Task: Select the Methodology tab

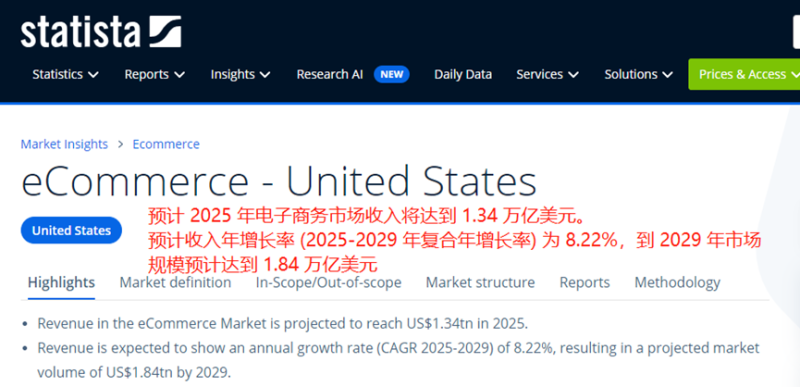Action: point(677,282)
